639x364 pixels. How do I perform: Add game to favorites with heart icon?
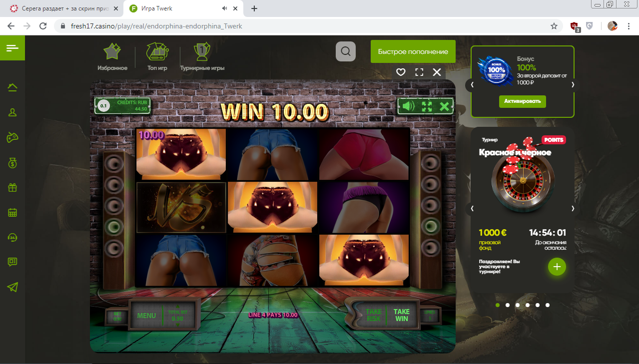(x=401, y=72)
